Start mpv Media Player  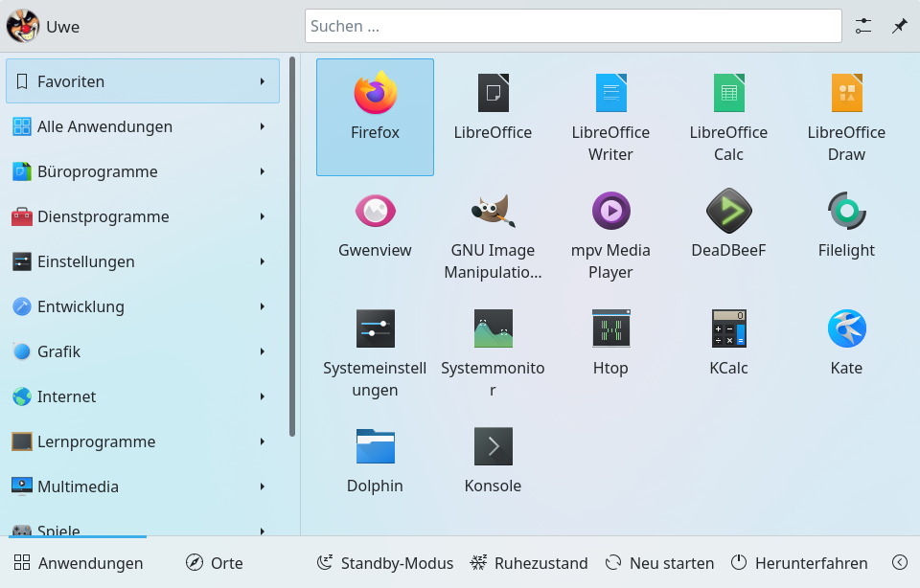pyautogui.click(x=610, y=235)
